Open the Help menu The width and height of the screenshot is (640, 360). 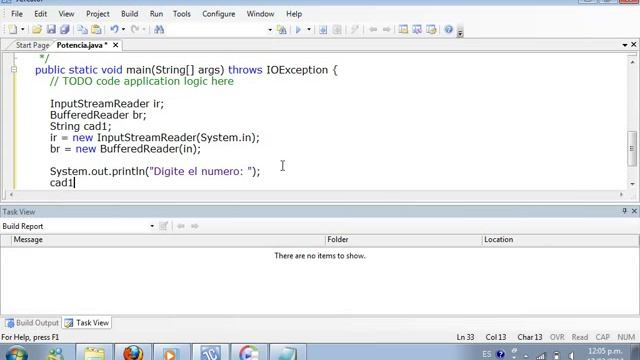pos(294,14)
